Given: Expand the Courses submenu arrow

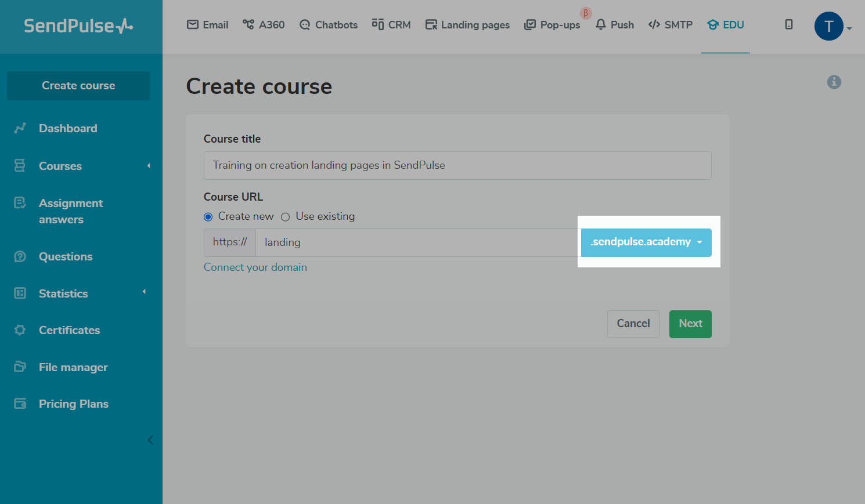Looking at the screenshot, I should [149, 166].
